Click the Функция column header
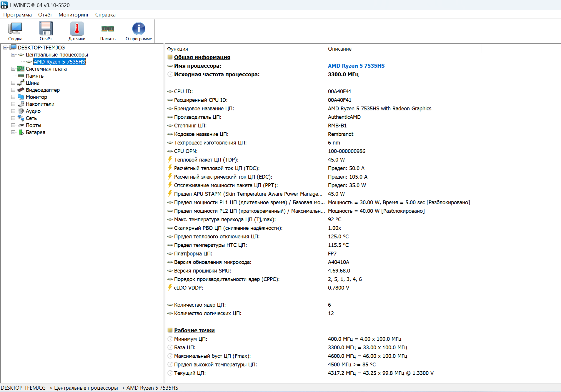Image resolution: width=561 pixels, height=392 pixels. coord(177,49)
